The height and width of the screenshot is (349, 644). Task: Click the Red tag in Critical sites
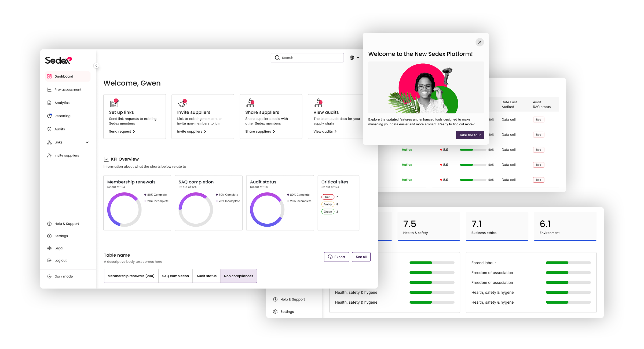(x=328, y=197)
